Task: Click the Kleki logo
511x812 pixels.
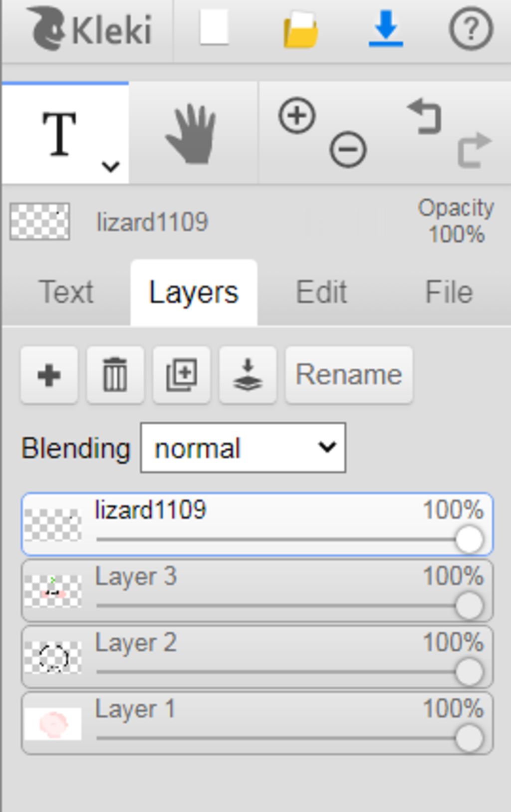Action: (x=91, y=29)
